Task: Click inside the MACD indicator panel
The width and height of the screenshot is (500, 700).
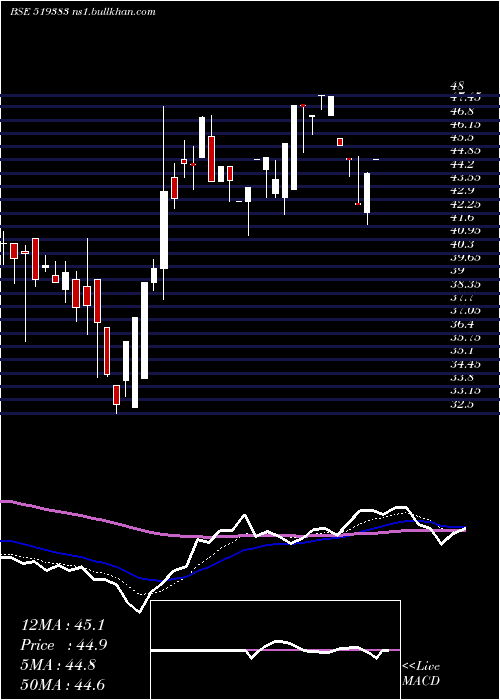Action: pos(275,650)
